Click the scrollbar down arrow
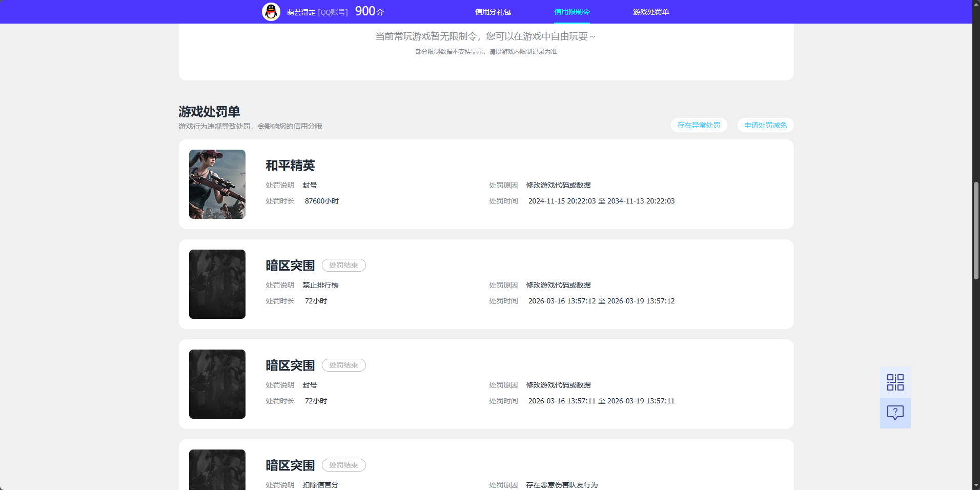 pos(976,485)
